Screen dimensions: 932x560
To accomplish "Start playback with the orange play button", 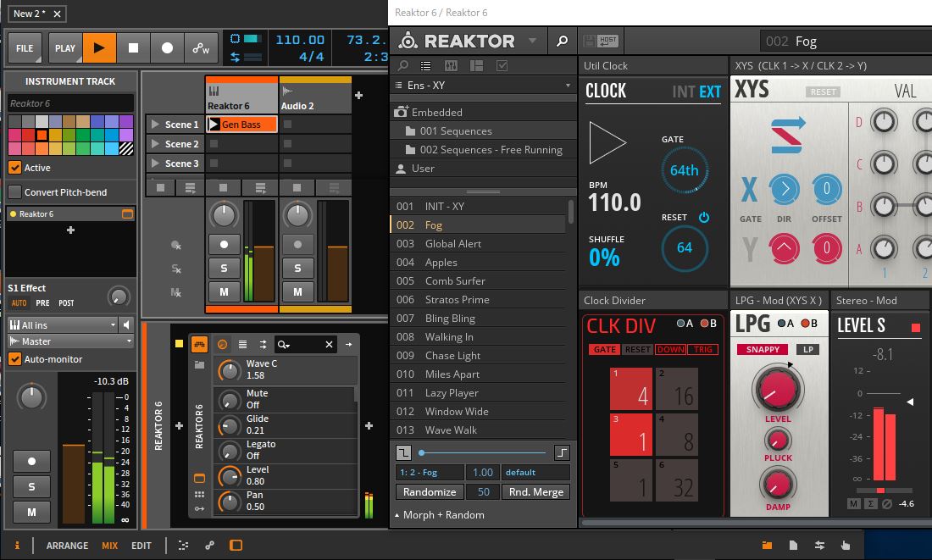I will (x=99, y=48).
